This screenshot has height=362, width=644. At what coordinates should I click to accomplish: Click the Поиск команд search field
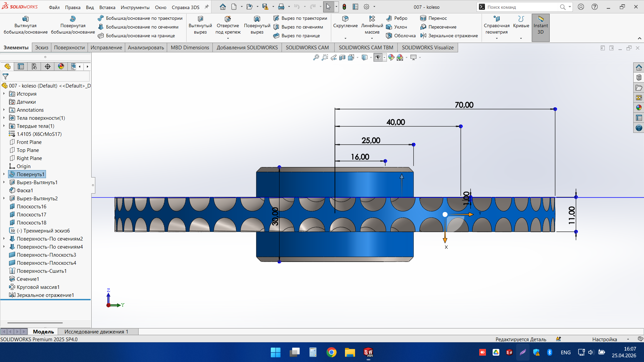tap(522, 7)
